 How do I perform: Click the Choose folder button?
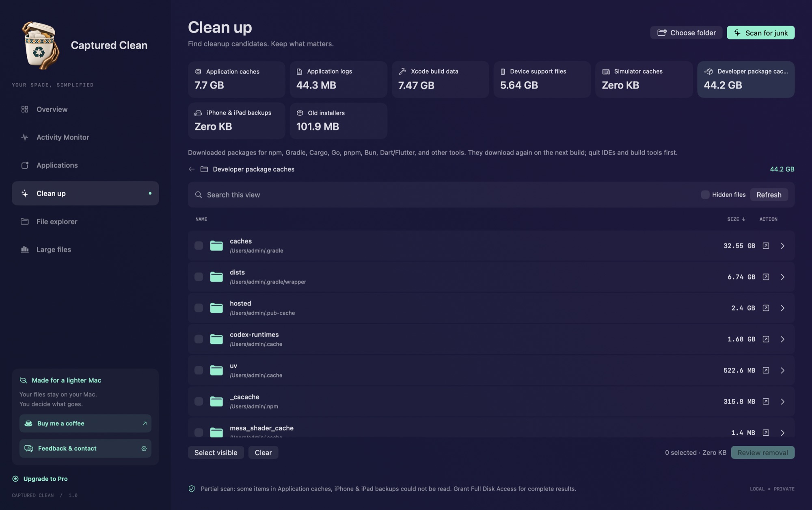coord(686,33)
